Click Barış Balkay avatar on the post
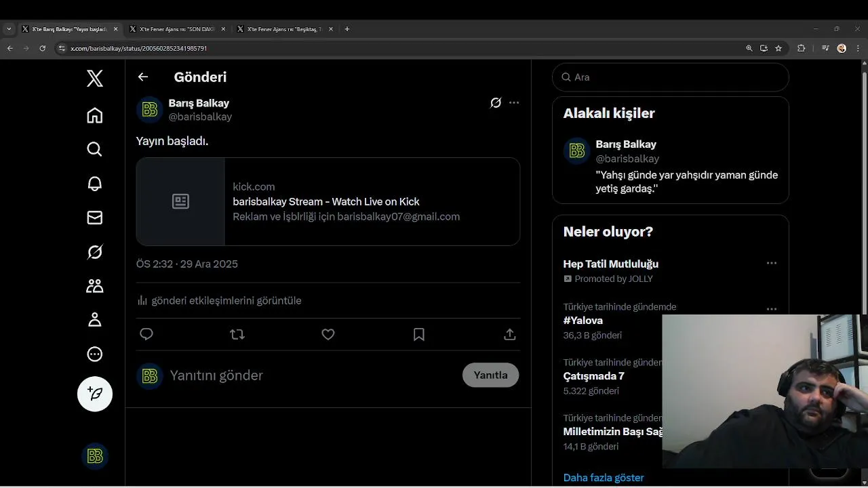The image size is (868, 488). [x=150, y=110]
